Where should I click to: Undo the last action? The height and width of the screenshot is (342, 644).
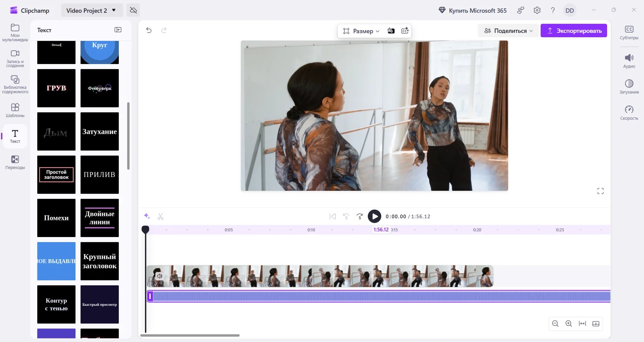pyautogui.click(x=149, y=31)
